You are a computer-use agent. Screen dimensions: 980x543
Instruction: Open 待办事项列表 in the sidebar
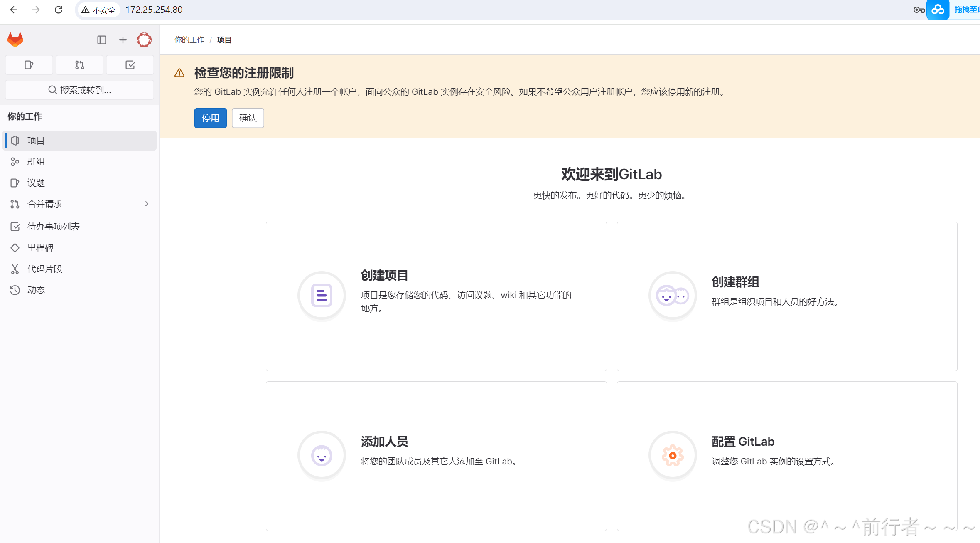[x=80, y=227]
